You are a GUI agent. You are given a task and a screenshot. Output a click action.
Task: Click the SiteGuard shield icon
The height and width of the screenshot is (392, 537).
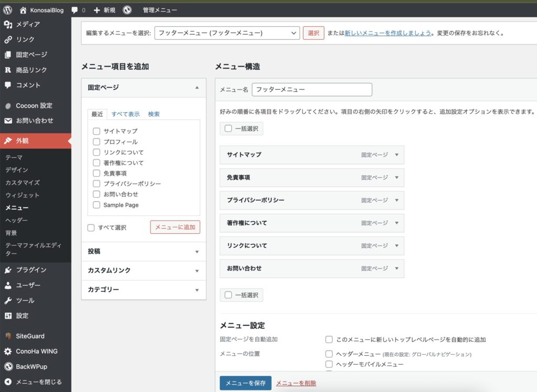pos(8,336)
